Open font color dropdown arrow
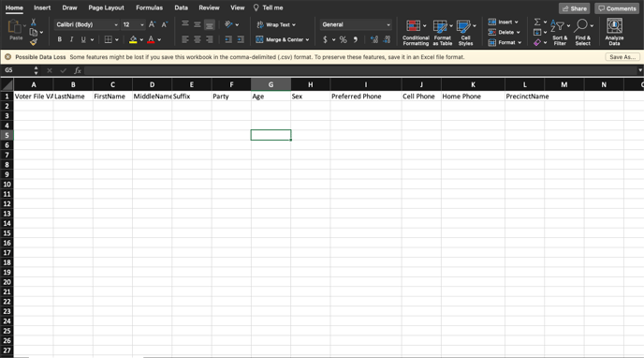Image resolution: width=644 pixels, height=358 pixels. [159, 40]
